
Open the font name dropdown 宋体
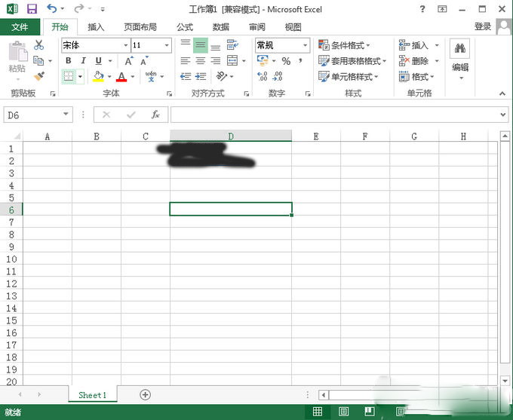[x=126, y=45]
